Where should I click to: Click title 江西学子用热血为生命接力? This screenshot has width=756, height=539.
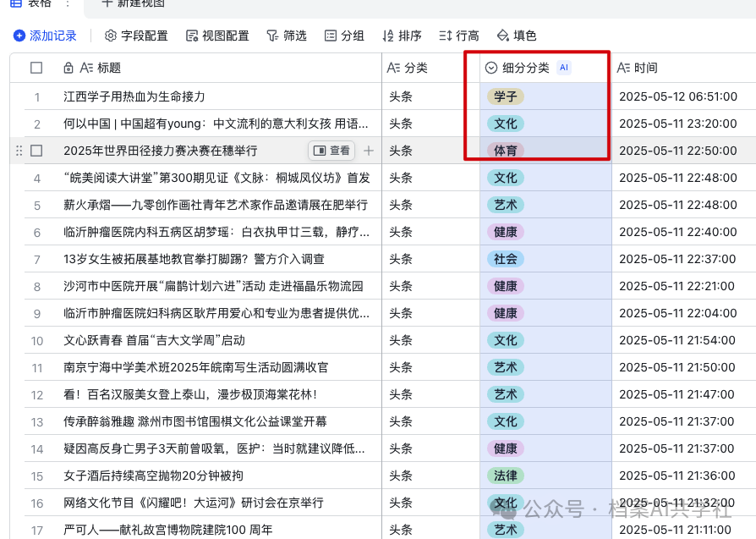[x=134, y=96]
